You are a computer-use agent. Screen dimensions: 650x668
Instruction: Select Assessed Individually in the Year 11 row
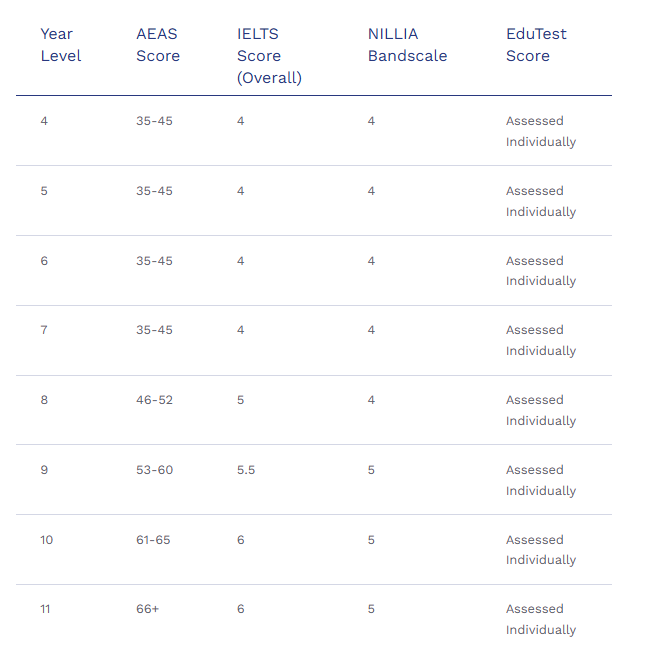coord(540,619)
